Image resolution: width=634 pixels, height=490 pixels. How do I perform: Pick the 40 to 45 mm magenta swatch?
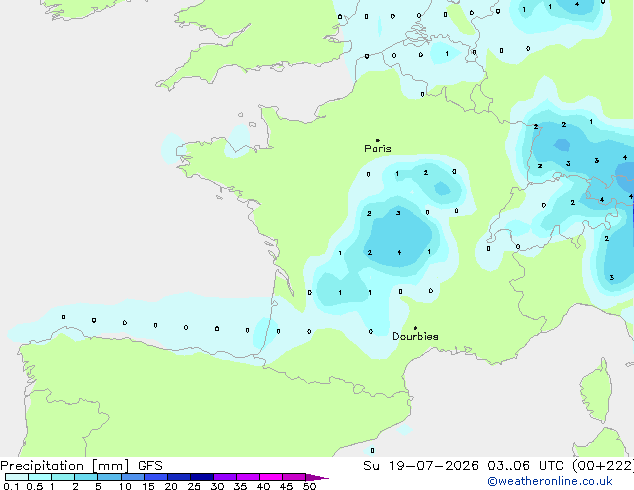[271, 477]
